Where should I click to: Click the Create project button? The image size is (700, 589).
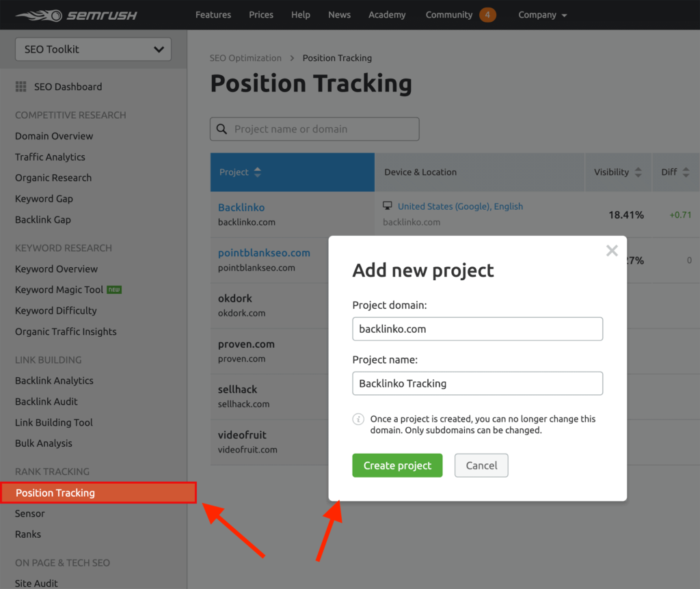click(x=397, y=465)
